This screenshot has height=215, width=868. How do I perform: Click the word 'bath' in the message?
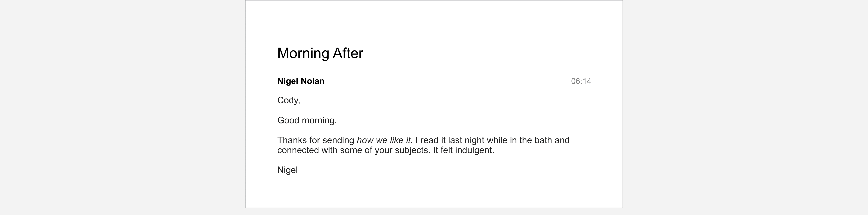(x=543, y=140)
